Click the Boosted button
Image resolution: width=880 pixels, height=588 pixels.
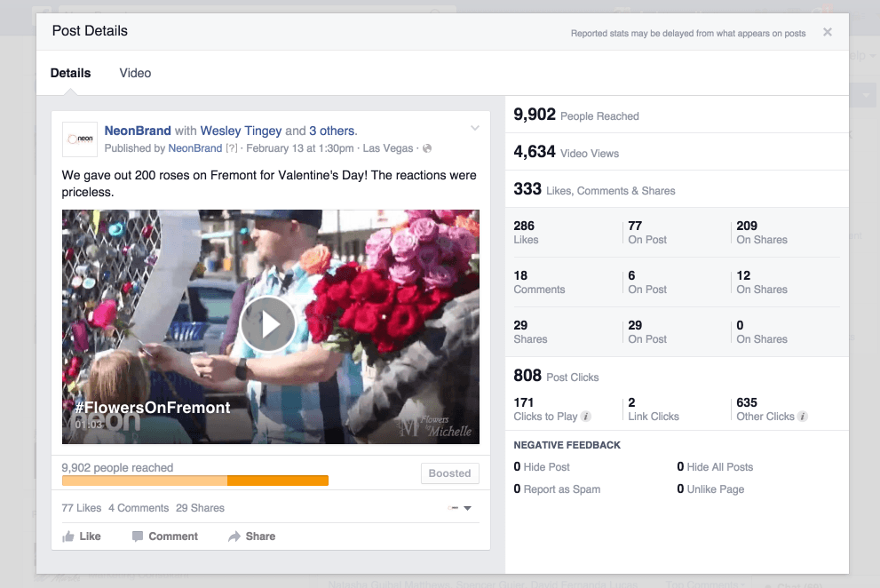[449, 473]
